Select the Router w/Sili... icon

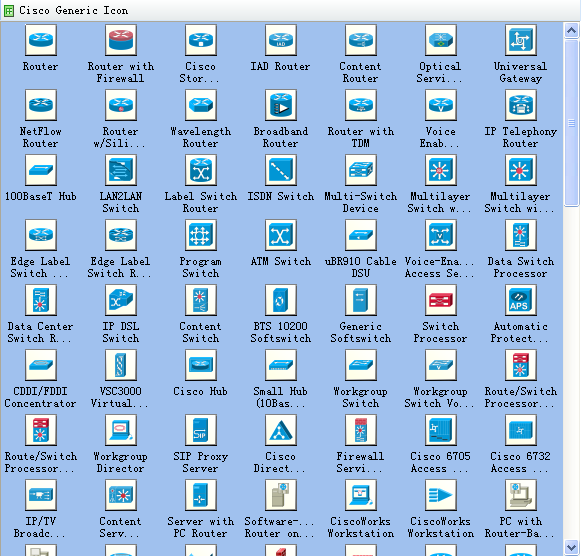tap(121, 105)
